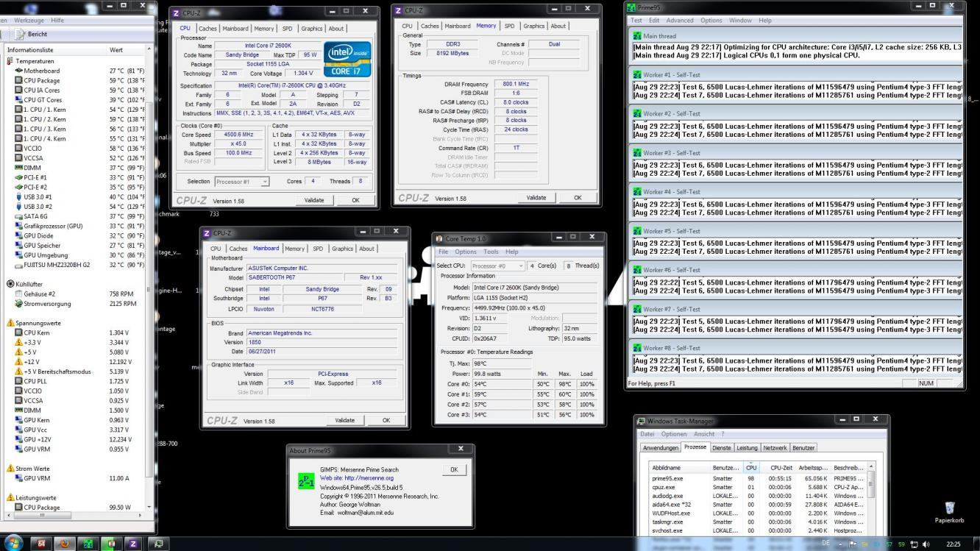980x551 pixels.
Task: Open the purple CPU-Z taskbar button
Action: point(134,543)
